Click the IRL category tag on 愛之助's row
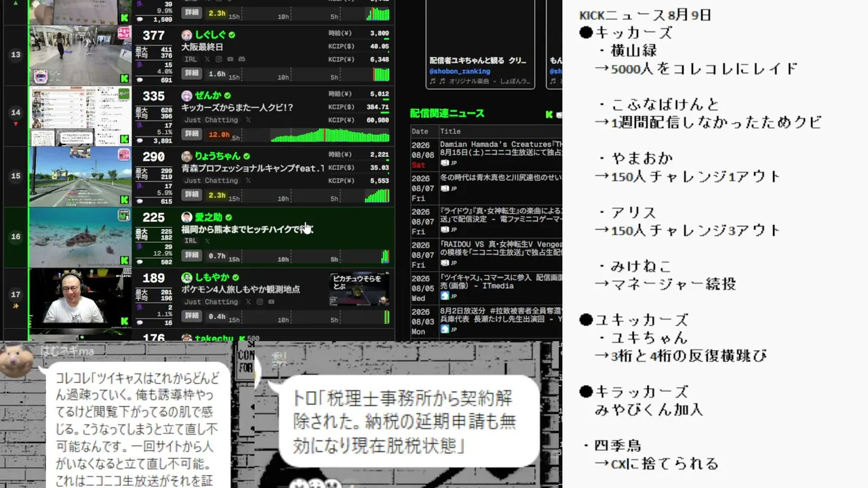Image resolution: width=868 pixels, height=488 pixels. [191, 241]
